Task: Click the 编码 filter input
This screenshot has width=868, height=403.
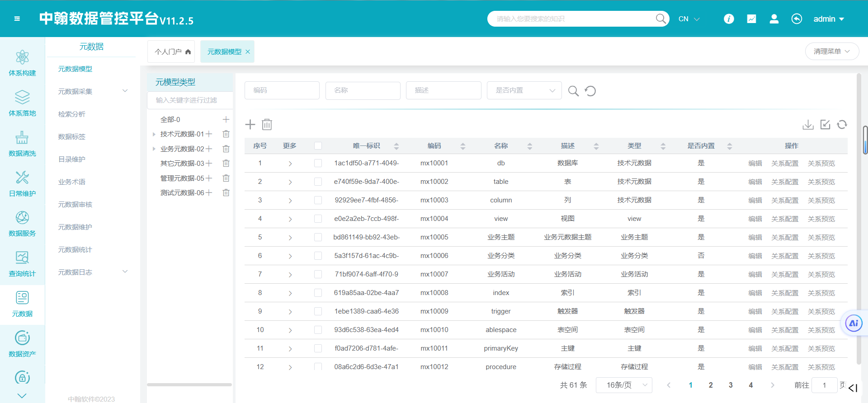Action: 282,90
